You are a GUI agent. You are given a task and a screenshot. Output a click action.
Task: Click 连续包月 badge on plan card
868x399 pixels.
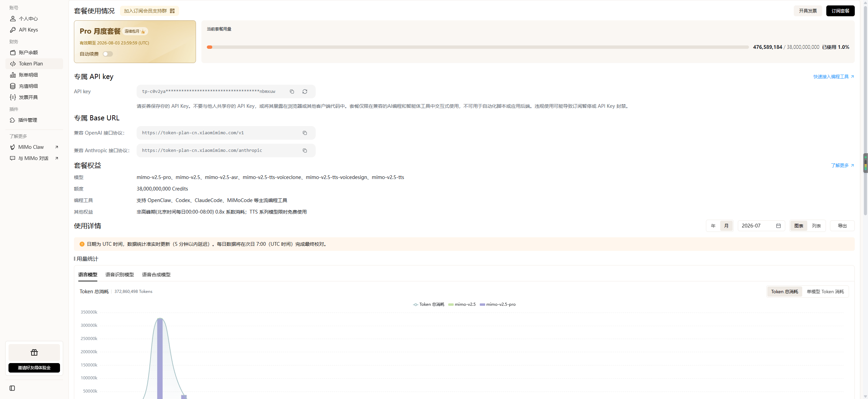(135, 31)
